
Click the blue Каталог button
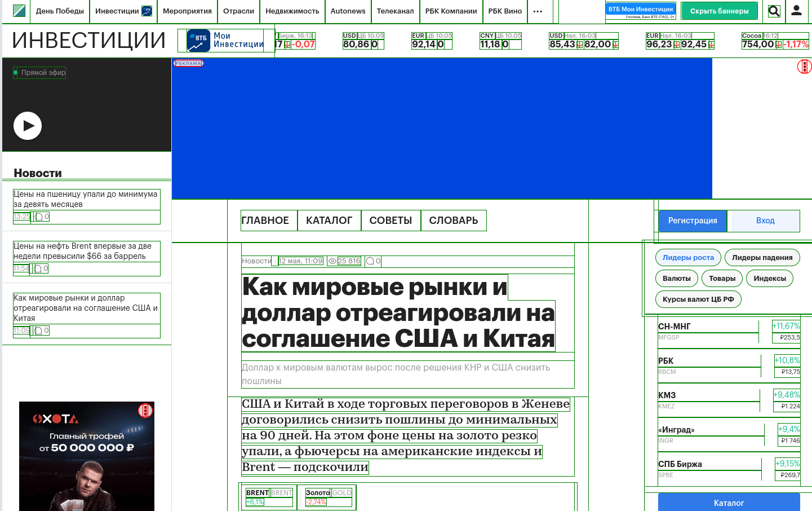[729, 503]
